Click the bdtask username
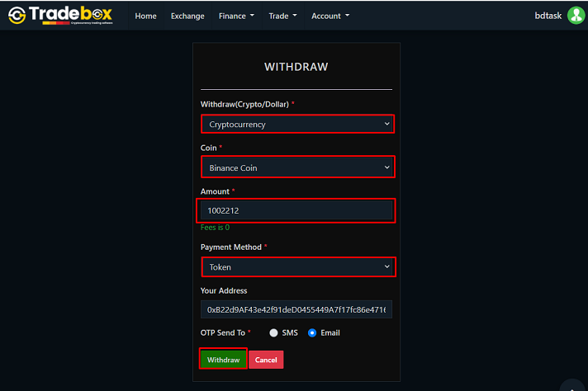This screenshot has height=391, width=588. [x=548, y=16]
